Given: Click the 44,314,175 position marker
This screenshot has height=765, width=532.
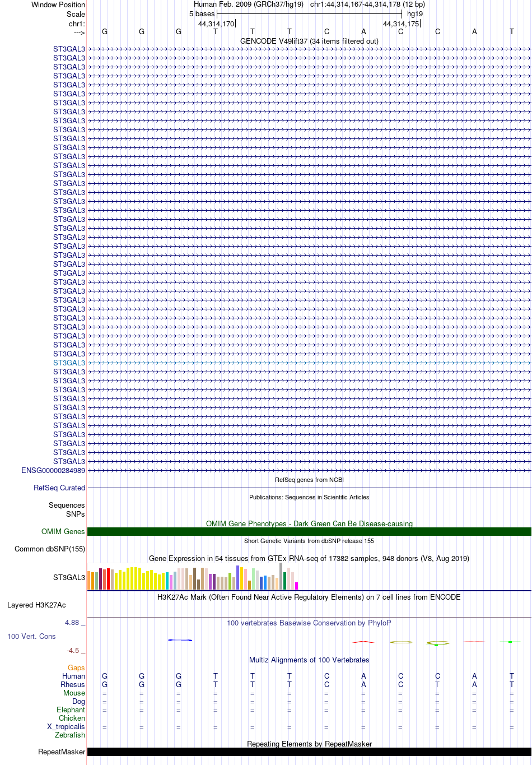Looking at the screenshot, I should [x=401, y=24].
